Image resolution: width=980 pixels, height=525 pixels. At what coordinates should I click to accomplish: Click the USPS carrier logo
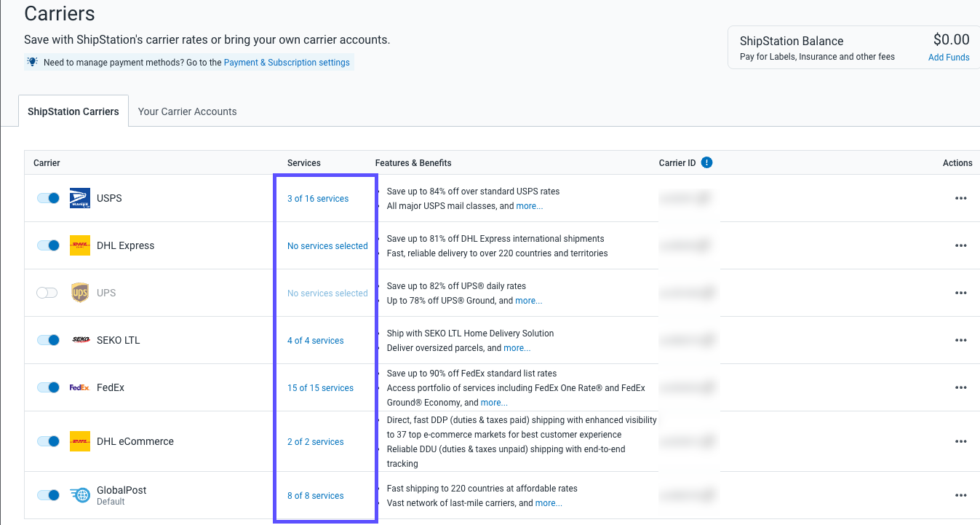[79, 197]
